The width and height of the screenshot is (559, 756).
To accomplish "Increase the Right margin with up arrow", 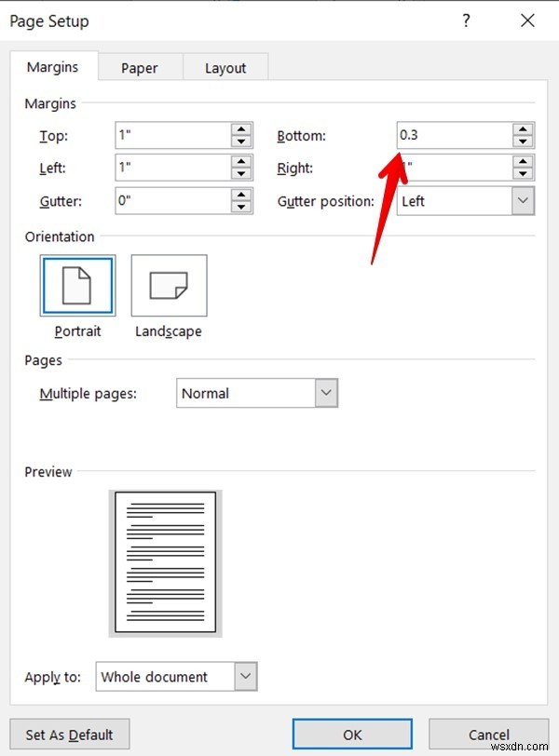I will [x=523, y=161].
